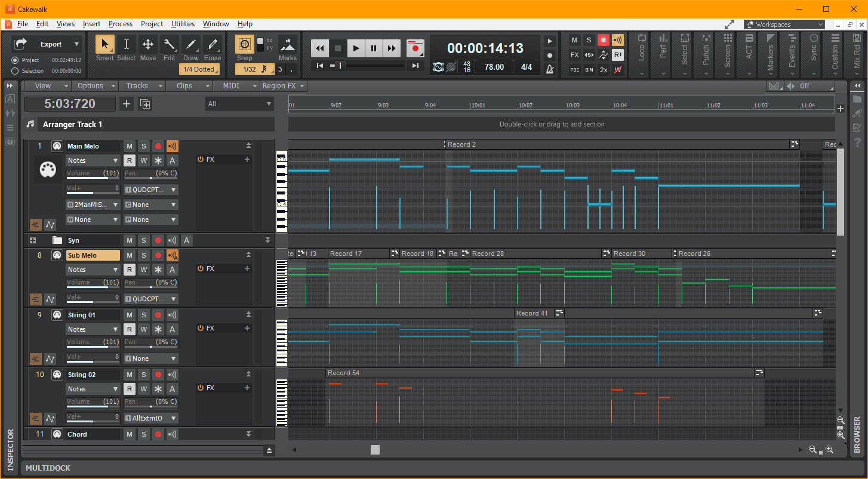The height and width of the screenshot is (479, 868).
Task: Solo the Main Melo track
Action: (144, 146)
